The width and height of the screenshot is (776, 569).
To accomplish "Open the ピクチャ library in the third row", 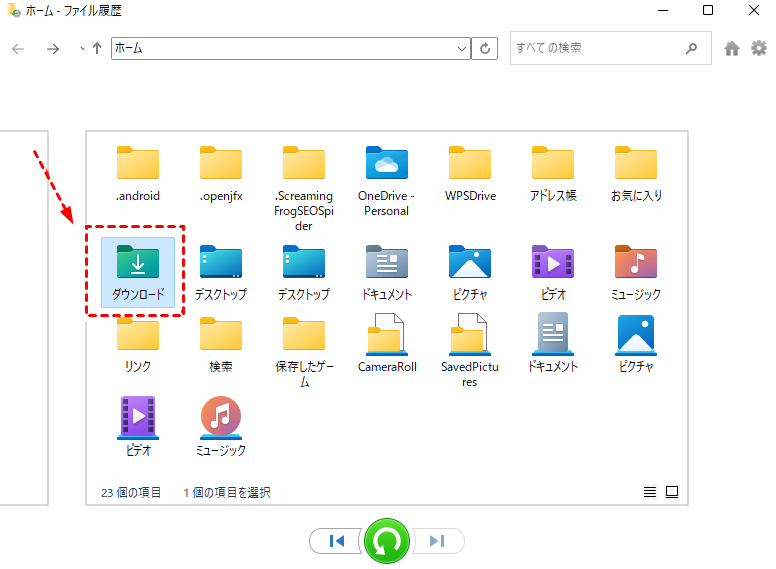I will tap(636, 343).
